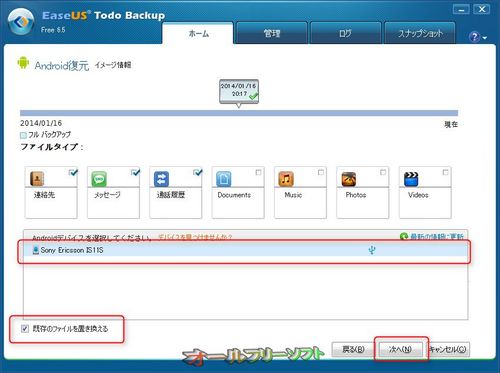Expand the help menu dropdown arrow
The height and width of the screenshot is (373, 500).
(485, 38)
